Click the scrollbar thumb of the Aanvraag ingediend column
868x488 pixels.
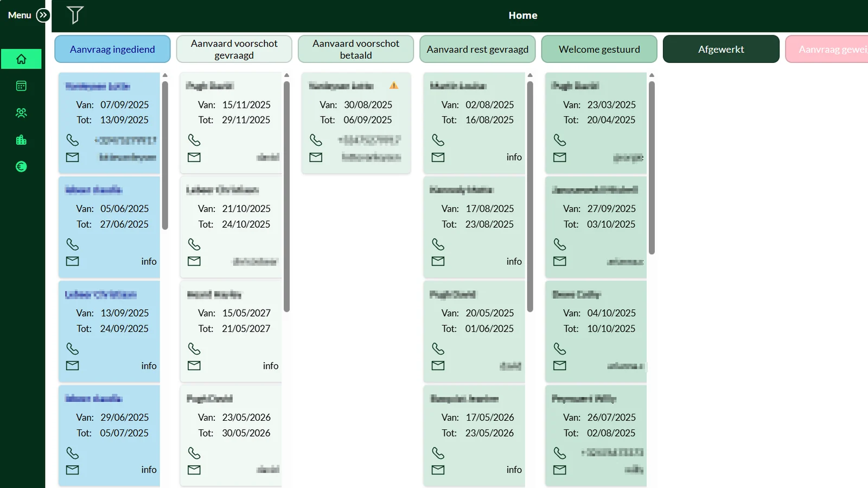[165, 155]
